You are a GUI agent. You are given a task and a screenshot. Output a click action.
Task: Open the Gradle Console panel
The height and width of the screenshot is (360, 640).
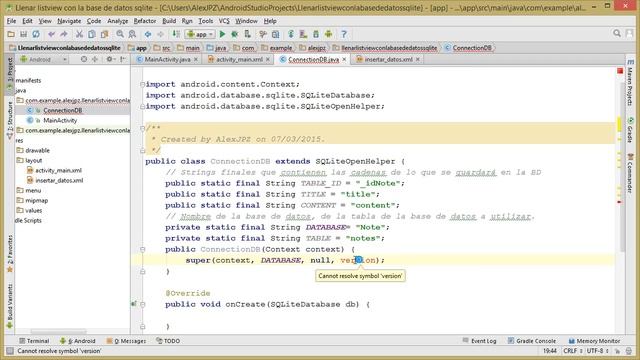tap(532, 341)
